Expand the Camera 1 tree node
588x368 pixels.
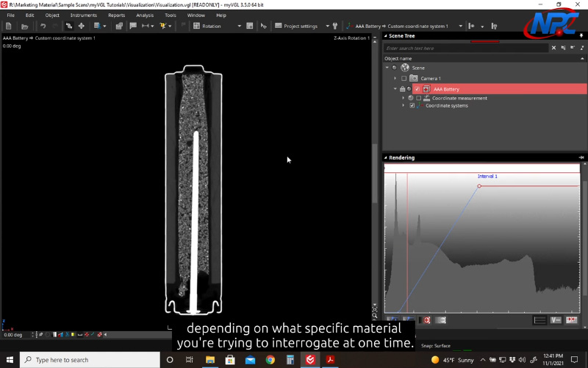pyautogui.click(x=395, y=79)
